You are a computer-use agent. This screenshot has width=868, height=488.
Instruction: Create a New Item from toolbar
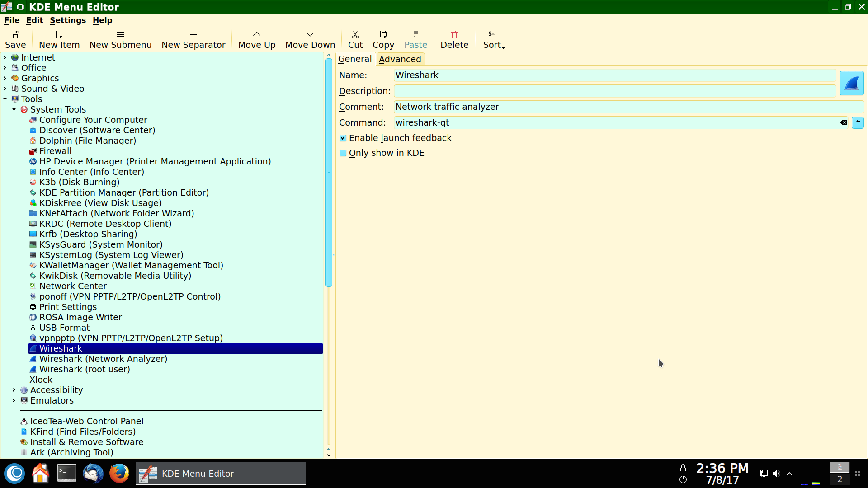click(x=59, y=39)
